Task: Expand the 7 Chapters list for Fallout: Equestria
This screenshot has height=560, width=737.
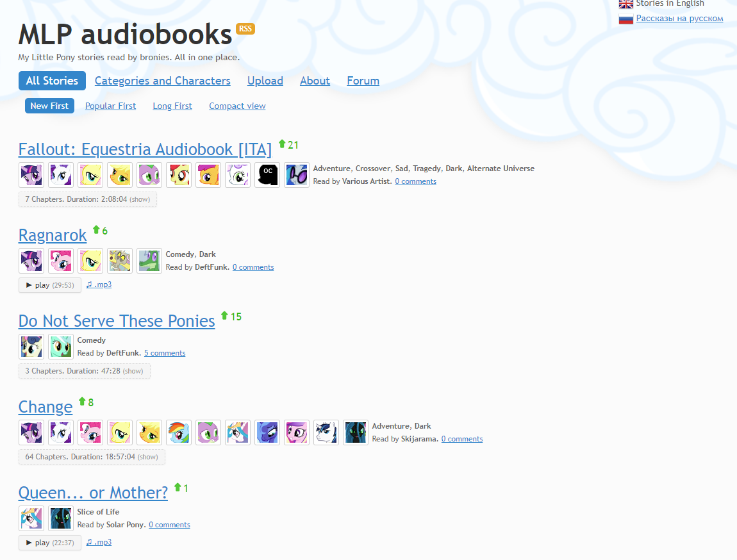Action: 87,199
